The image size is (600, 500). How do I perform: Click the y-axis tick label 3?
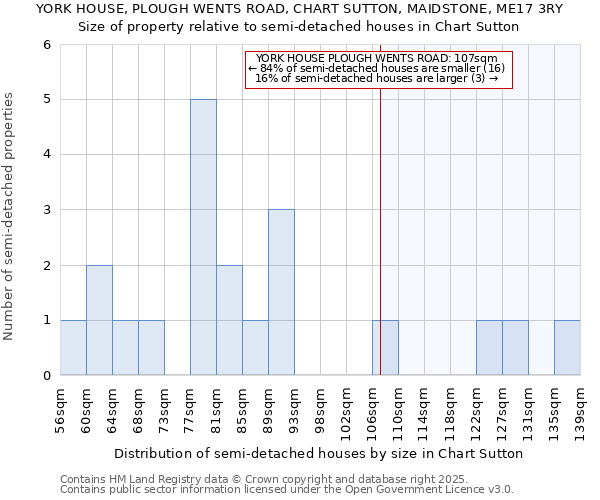[x=47, y=210]
